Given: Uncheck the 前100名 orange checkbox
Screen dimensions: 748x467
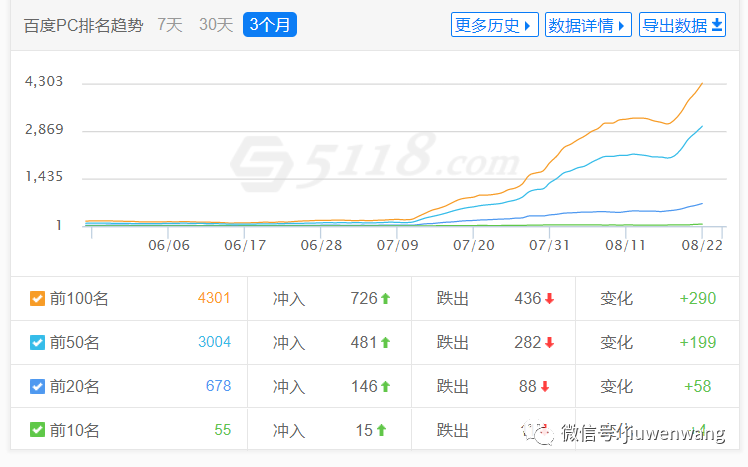Looking at the screenshot, I should pyautogui.click(x=37, y=298).
